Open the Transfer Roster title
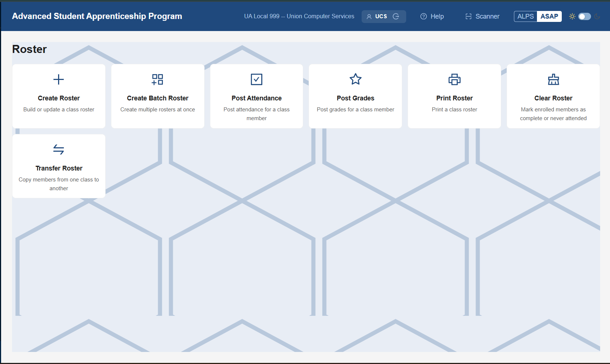Screen dimensions: 610x364 point(59,168)
